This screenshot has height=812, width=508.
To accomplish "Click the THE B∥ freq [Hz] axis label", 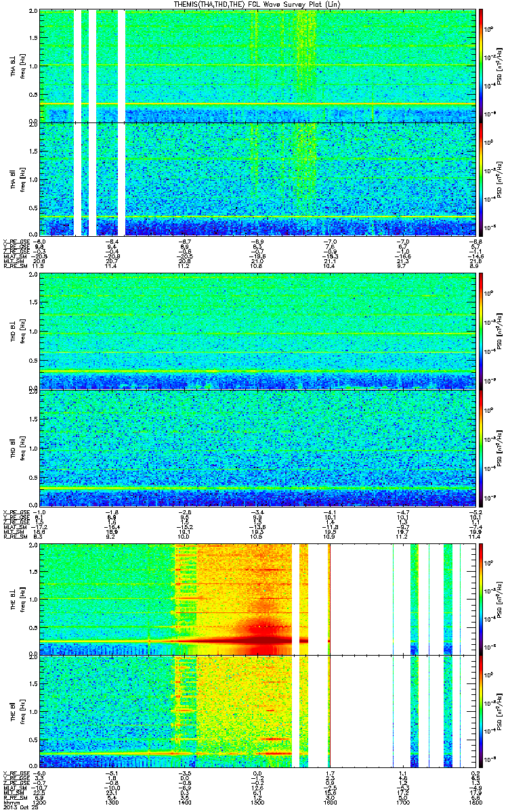I will (18, 713).
